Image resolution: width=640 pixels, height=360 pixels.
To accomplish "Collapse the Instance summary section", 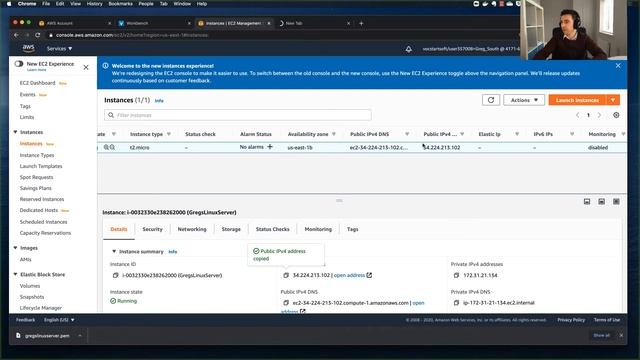I will [x=114, y=251].
